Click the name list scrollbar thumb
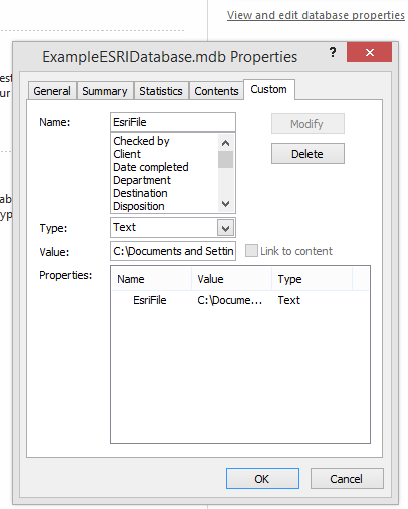Viewport: 408px width, 509px height. click(226, 159)
